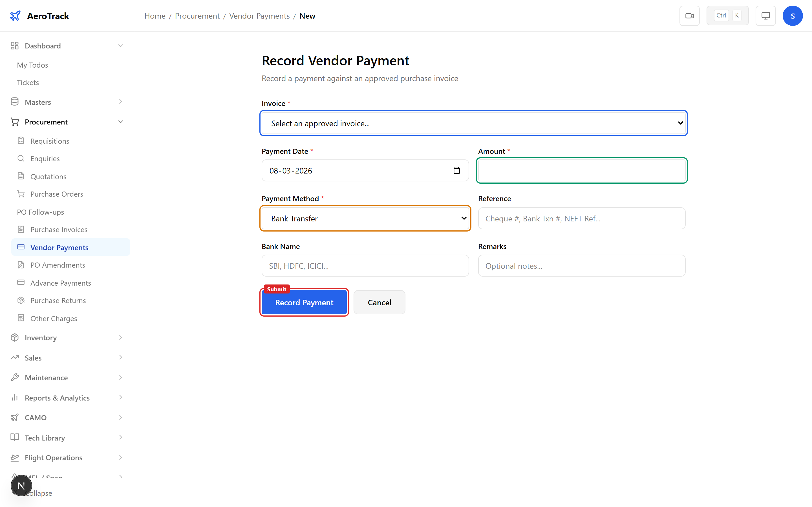Go to Home via breadcrumb

click(155, 16)
